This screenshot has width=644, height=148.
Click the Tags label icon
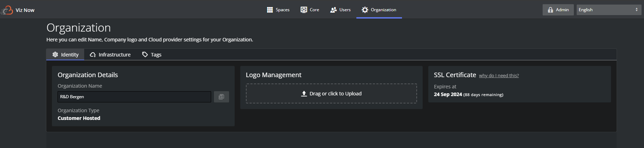click(145, 54)
